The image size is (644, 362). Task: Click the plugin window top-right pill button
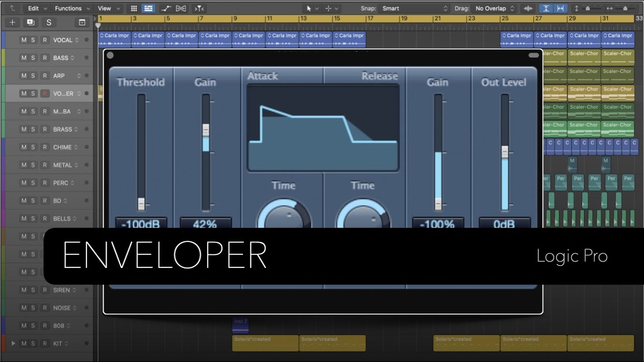coord(533,55)
